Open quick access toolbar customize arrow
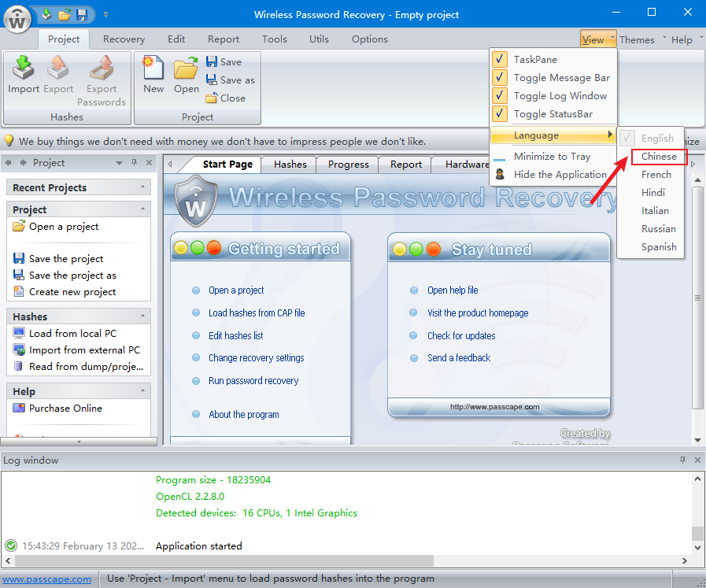The height and width of the screenshot is (588, 706). (x=105, y=15)
